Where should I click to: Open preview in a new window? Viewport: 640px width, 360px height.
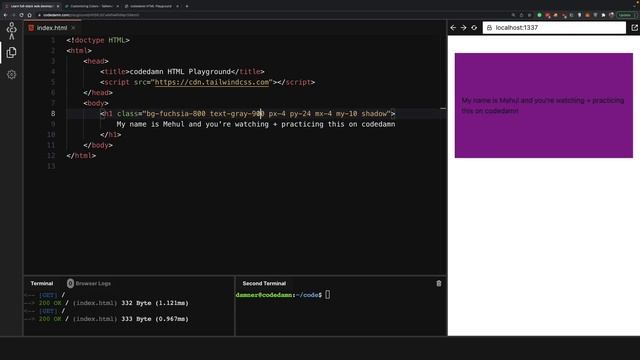[x=634, y=28]
